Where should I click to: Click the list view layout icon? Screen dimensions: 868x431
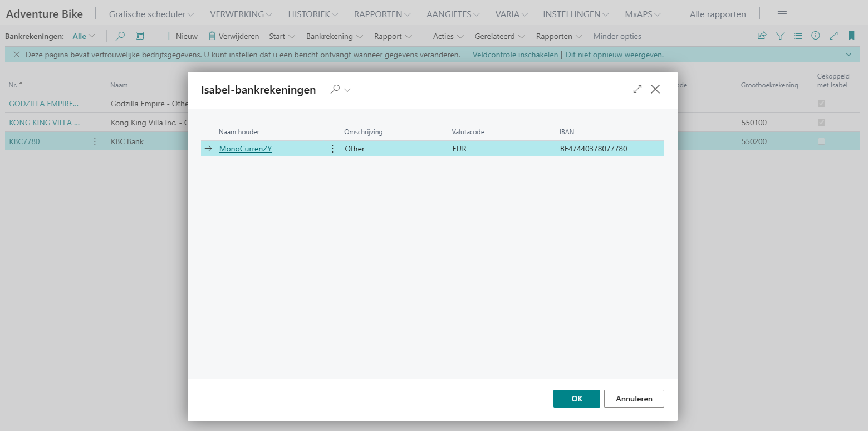(x=798, y=36)
